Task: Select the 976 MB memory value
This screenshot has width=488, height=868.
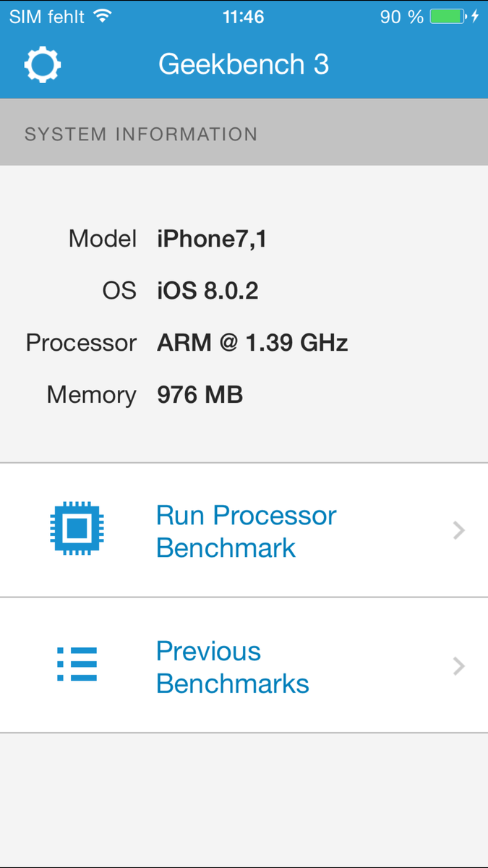Action: point(200,395)
